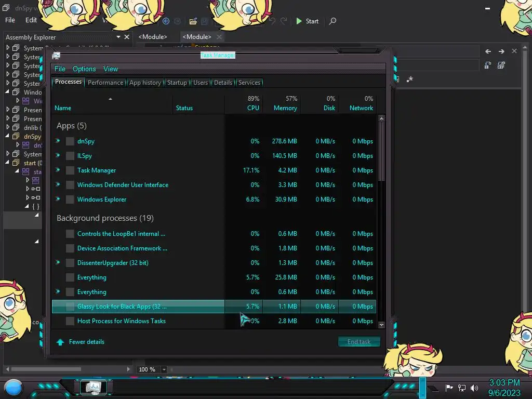Click the network icon in system tray
532x399 pixels.
(462, 388)
